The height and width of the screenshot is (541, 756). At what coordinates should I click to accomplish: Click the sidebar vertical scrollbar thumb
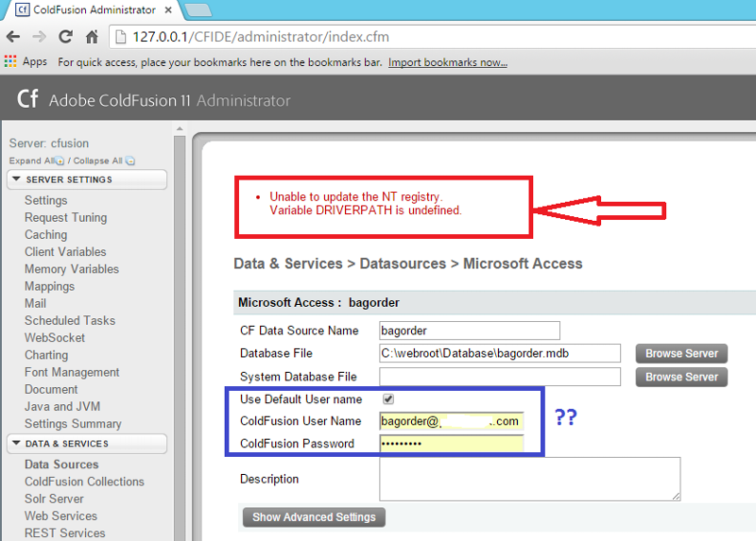point(180,337)
